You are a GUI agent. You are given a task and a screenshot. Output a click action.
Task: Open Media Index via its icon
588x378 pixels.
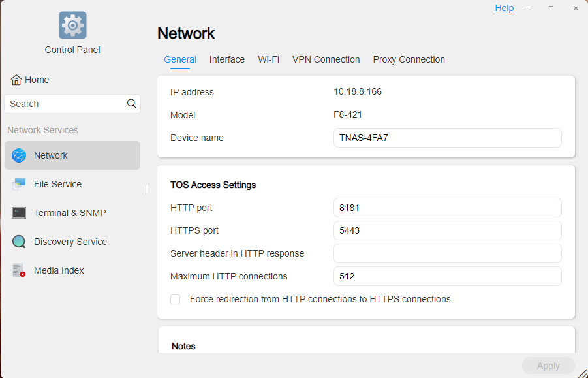coord(19,270)
